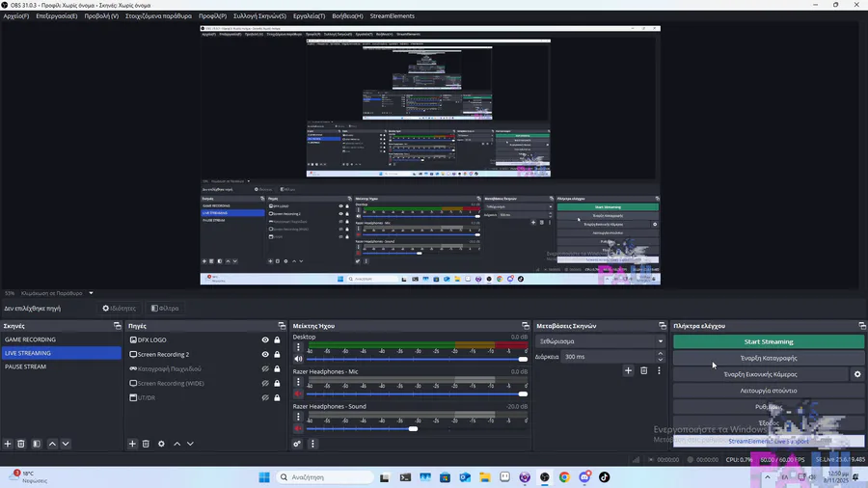Open Razer Headphones - Sound options dots
The height and width of the screenshot is (488, 868).
click(x=298, y=417)
